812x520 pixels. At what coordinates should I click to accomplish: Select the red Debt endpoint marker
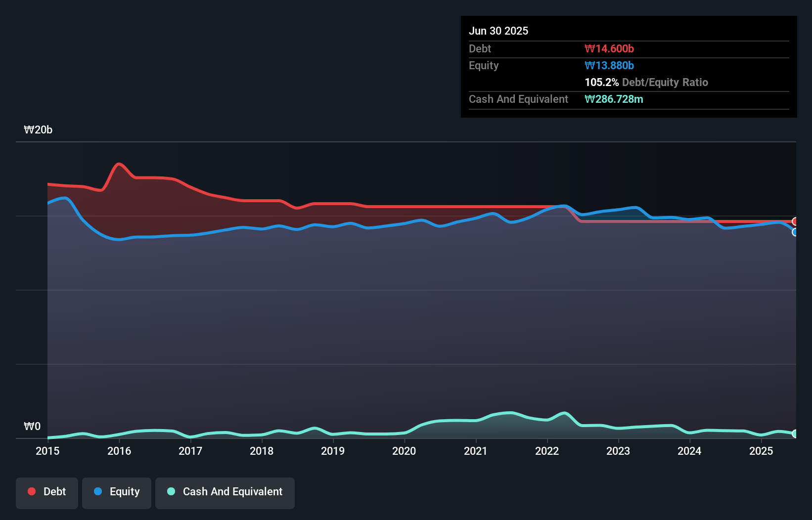point(795,221)
